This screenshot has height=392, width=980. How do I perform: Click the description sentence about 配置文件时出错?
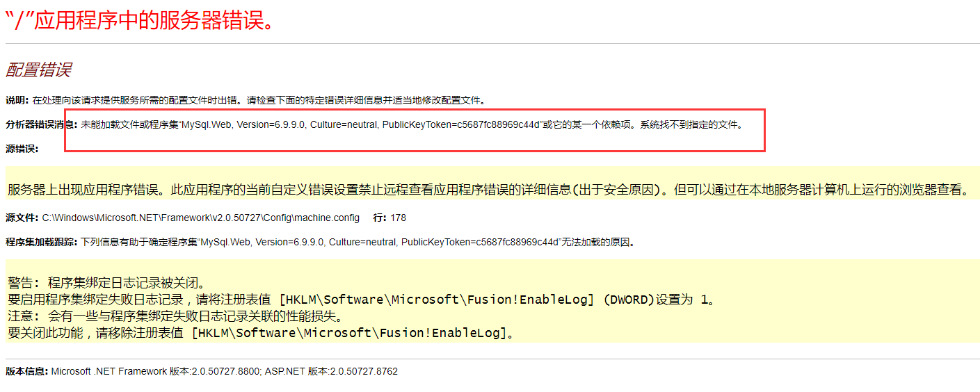point(257,100)
